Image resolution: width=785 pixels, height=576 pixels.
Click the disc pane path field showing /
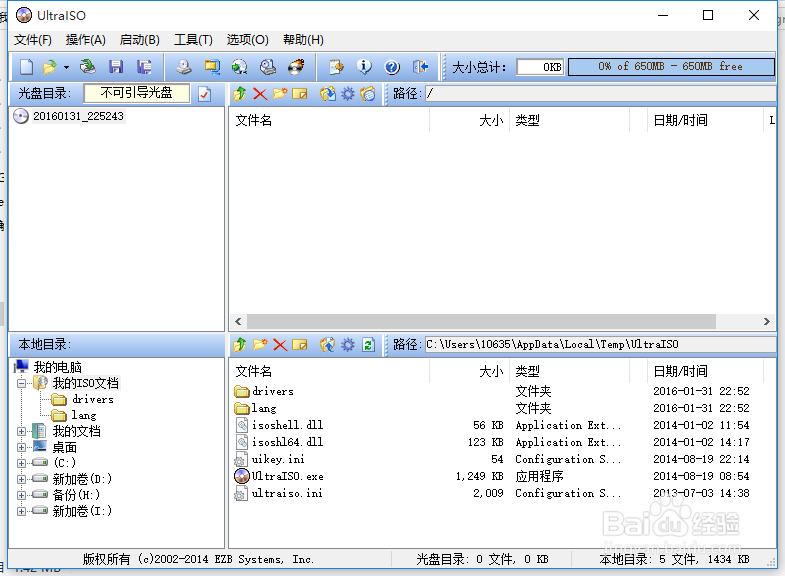(601, 94)
